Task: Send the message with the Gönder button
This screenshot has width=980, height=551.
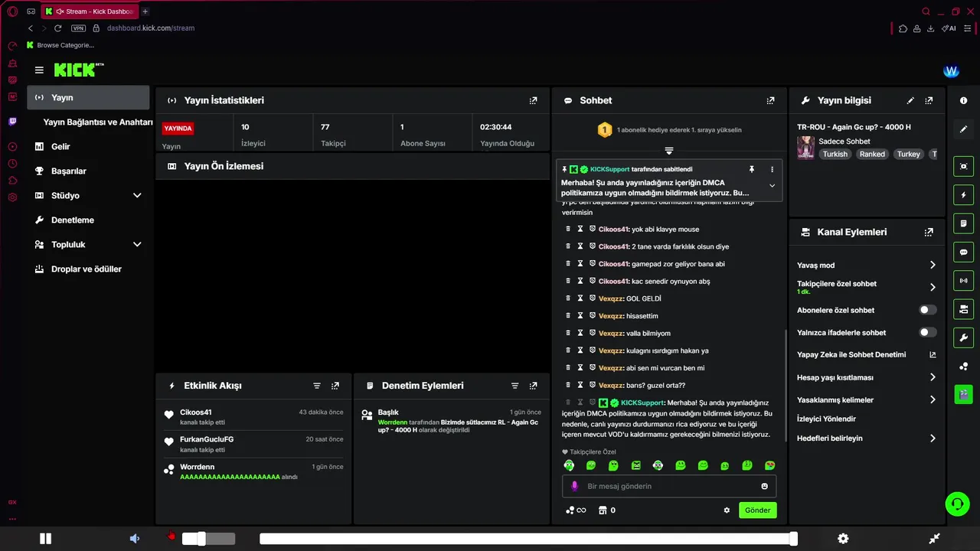Action: pyautogui.click(x=757, y=510)
